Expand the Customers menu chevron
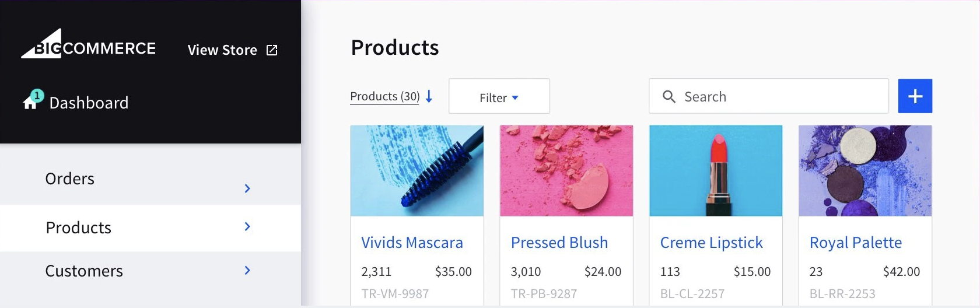 [247, 270]
